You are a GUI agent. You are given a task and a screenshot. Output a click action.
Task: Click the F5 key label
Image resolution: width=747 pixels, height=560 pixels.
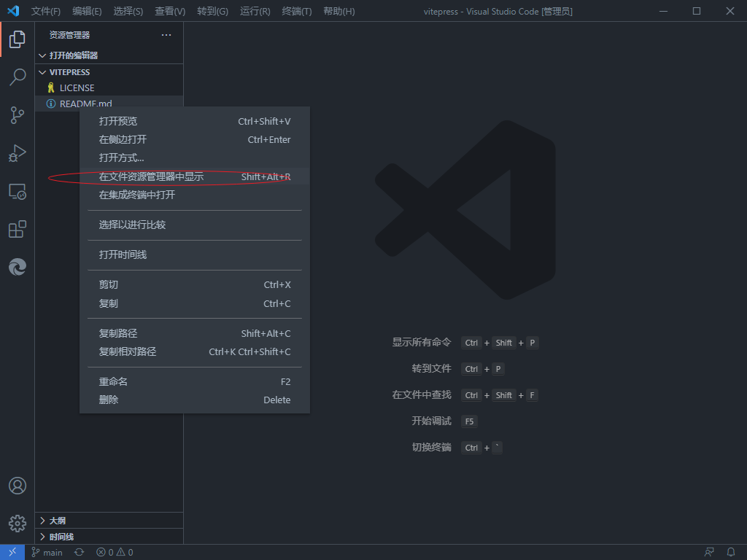(x=469, y=421)
